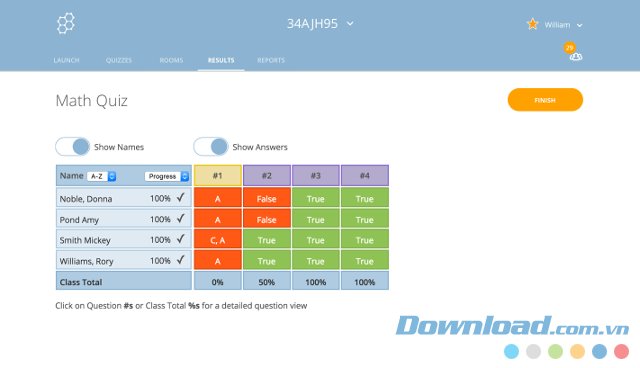Select the Pond Amy name cell

click(124, 219)
